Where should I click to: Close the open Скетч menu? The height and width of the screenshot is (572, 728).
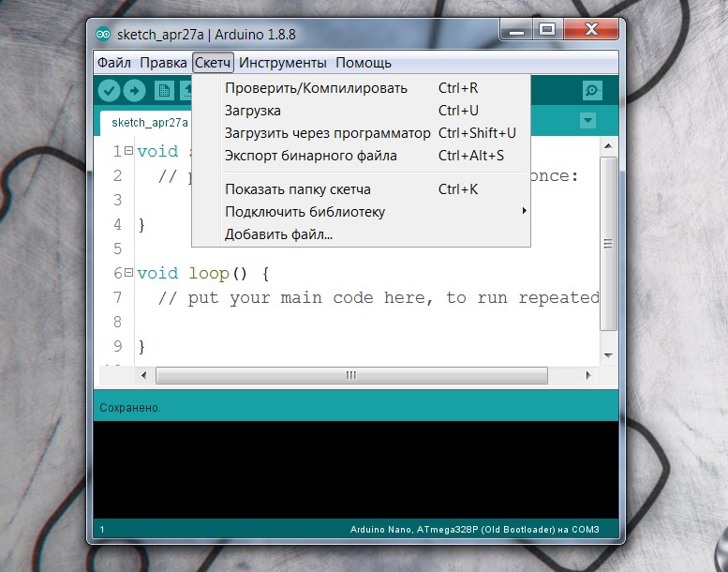tap(213, 63)
